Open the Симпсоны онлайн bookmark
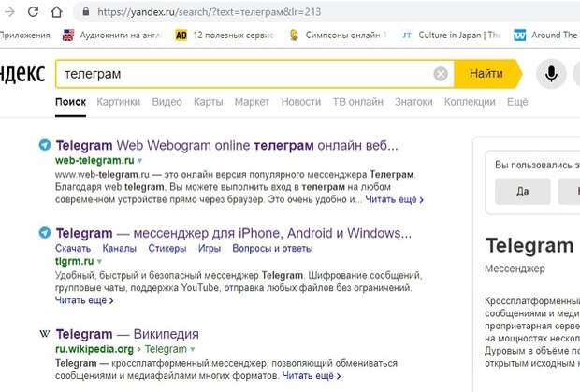Screen dimensions: 580x392 (346, 36)
